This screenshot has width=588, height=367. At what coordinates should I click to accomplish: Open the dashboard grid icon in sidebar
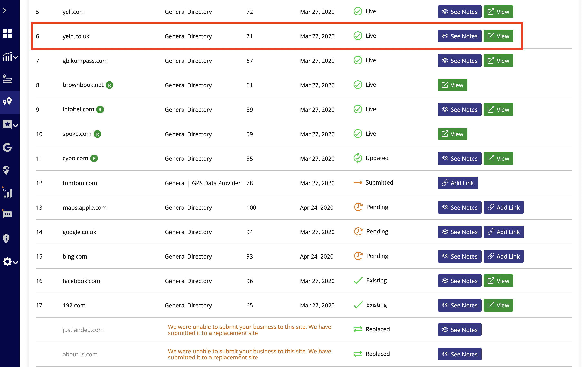click(7, 33)
